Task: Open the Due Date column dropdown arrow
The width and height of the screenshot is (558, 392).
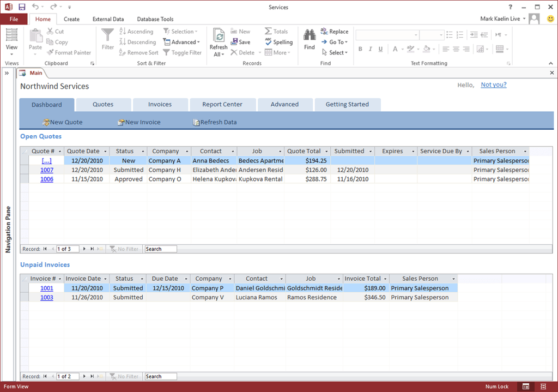Action: click(186, 279)
